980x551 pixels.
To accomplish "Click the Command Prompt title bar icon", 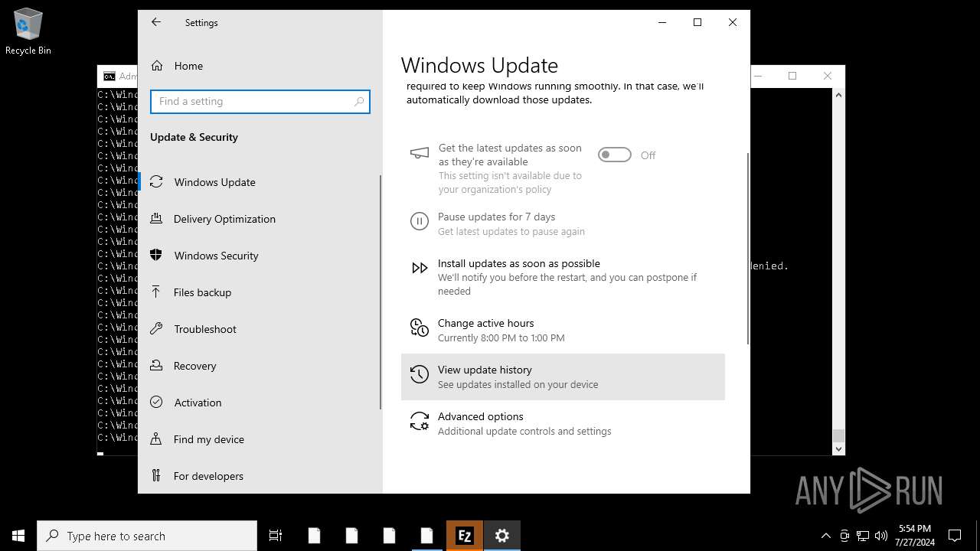I will (x=109, y=76).
